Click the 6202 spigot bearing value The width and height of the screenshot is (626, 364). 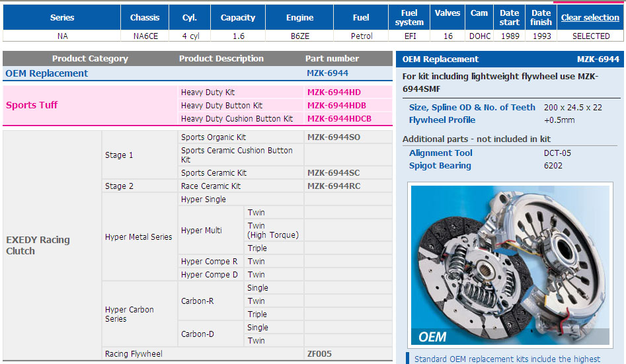click(x=553, y=166)
